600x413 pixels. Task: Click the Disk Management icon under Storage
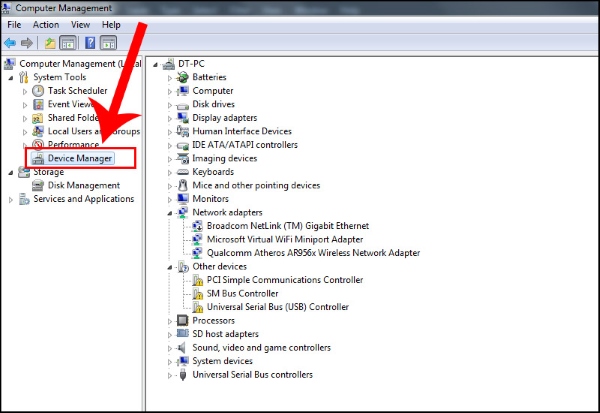[x=38, y=185]
